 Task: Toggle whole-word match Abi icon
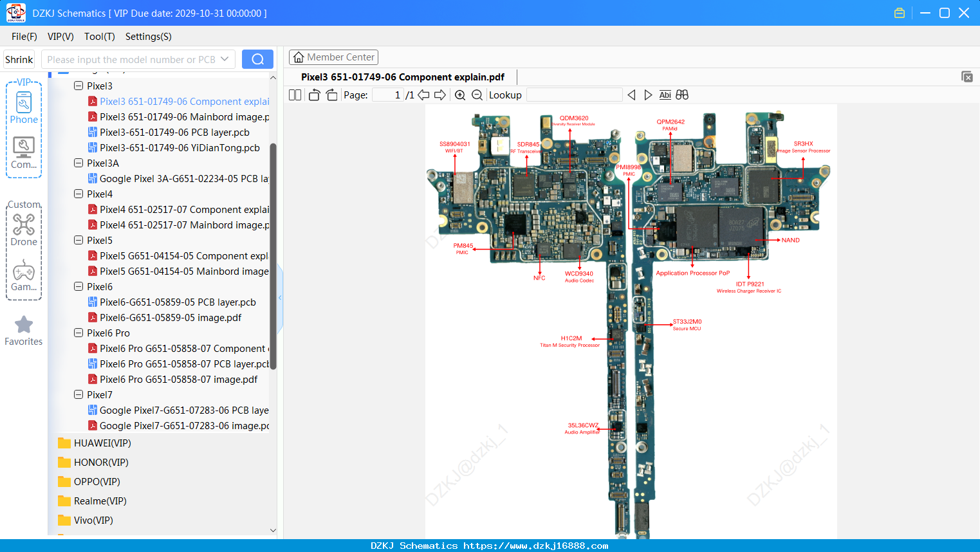(665, 95)
